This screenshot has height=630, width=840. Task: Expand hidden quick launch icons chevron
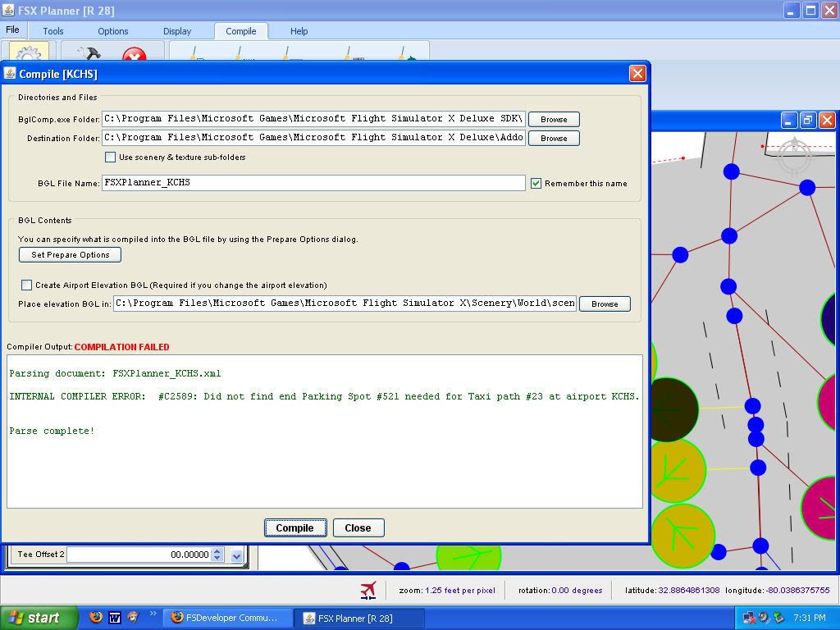coord(152,614)
